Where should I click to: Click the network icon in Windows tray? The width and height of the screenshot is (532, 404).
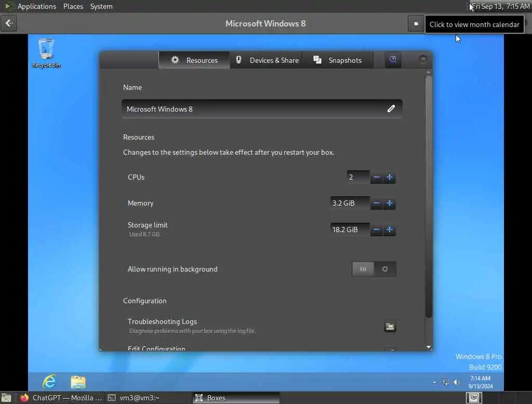[x=445, y=382]
